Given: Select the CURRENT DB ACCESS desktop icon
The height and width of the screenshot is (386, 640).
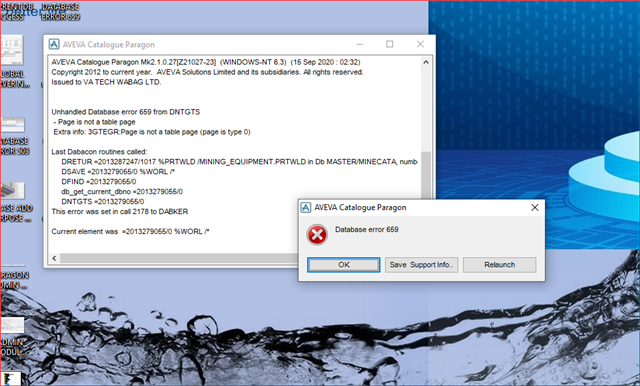Looking at the screenshot, I should [x=16, y=11].
